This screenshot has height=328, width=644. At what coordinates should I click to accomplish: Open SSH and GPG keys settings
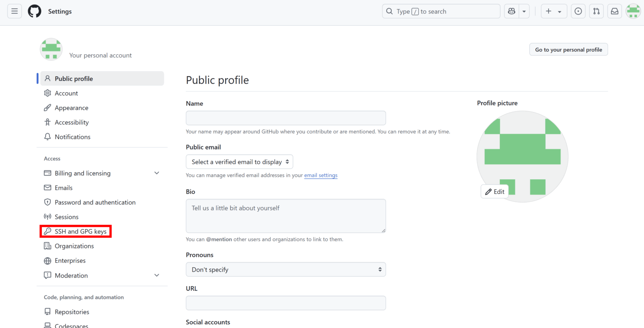[x=80, y=231]
